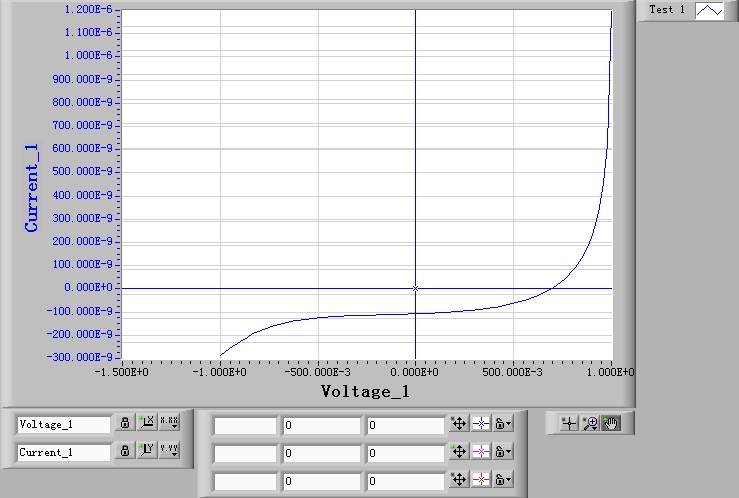Image resolution: width=739 pixels, height=498 pixels.
Task: Click the Voltage_1 X-axis label
Action: (x=365, y=391)
